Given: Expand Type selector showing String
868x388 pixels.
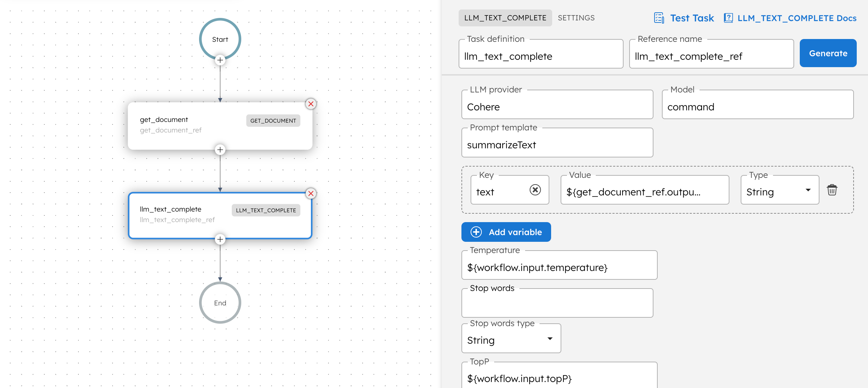Looking at the screenshot, I should (x=808, y=192).
